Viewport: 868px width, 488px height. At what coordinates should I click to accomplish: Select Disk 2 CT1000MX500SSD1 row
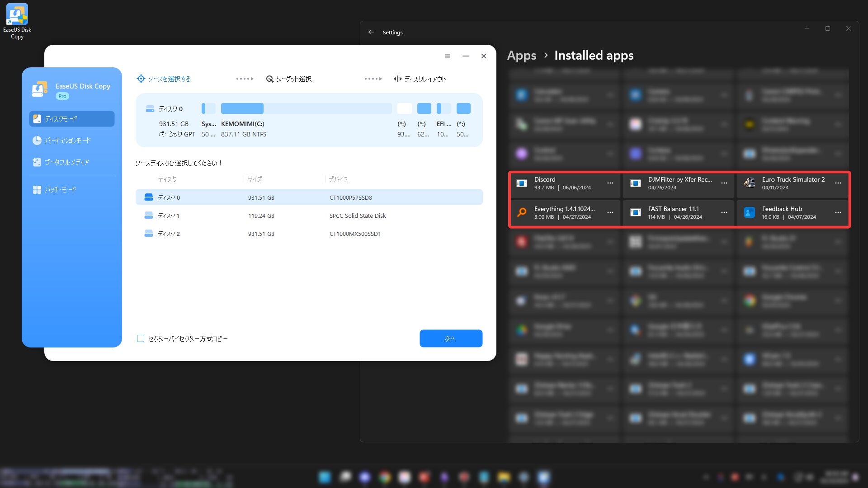[x=309, y=234]
